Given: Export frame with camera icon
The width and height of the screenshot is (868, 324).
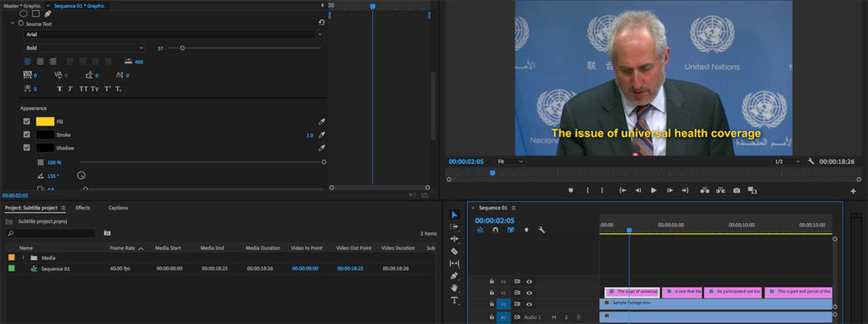Looking at the screenshot, I should [737, 190].
